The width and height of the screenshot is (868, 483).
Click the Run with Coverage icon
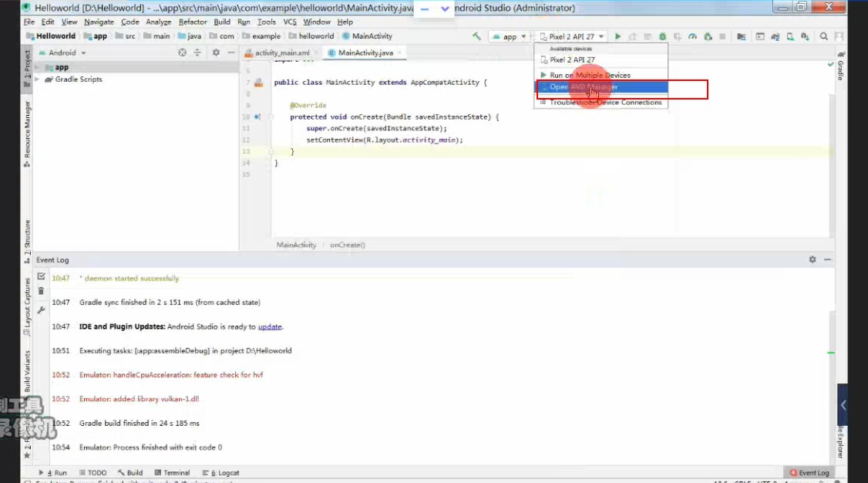click(677, 36)
